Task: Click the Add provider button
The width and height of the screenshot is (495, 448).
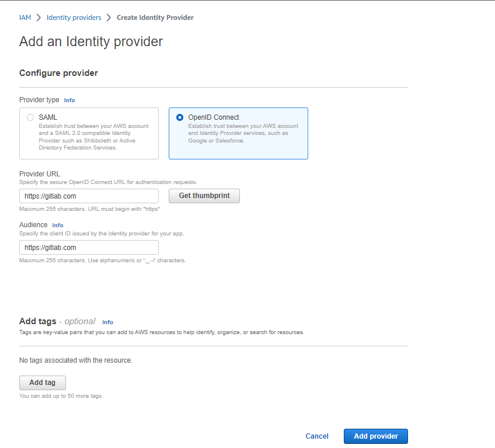Action: pyautogui.click(x=375, y=436)
